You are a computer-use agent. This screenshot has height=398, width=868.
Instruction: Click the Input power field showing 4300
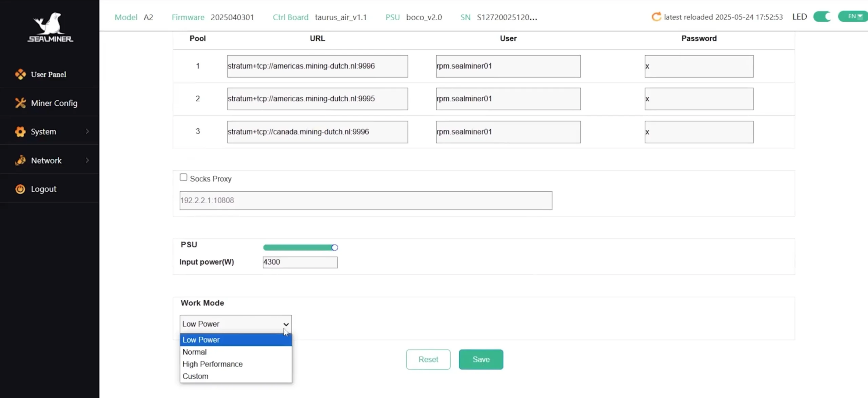coord(299,262)
